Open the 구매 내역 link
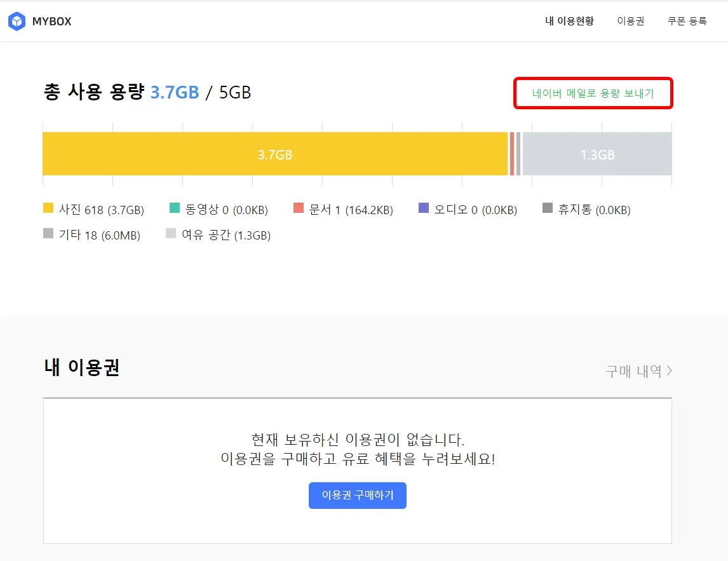This screenshot has height=561, width=728. click(x=633, y=371)
